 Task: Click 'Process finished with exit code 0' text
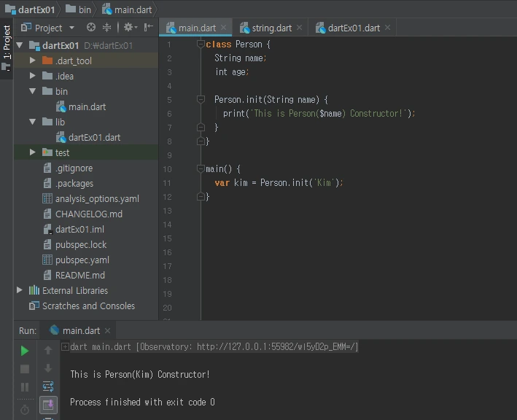(x=142, y=402)
